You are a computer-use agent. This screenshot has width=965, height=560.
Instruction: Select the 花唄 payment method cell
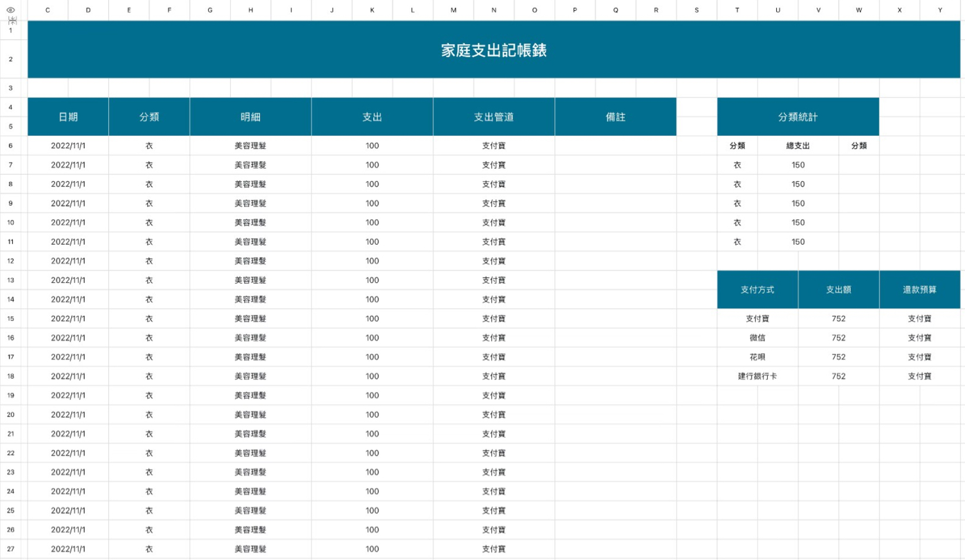tap(757, 357)
